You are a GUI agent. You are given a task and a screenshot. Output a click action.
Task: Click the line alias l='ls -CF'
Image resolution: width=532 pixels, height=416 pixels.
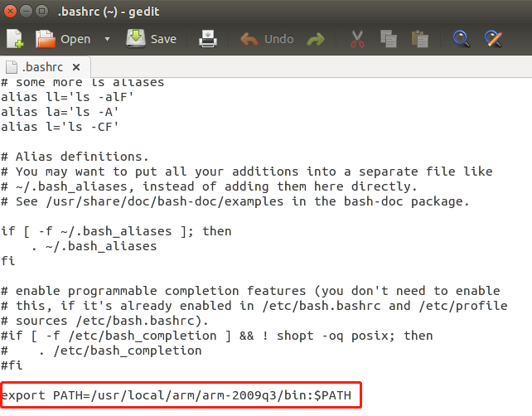coord(60,127)
